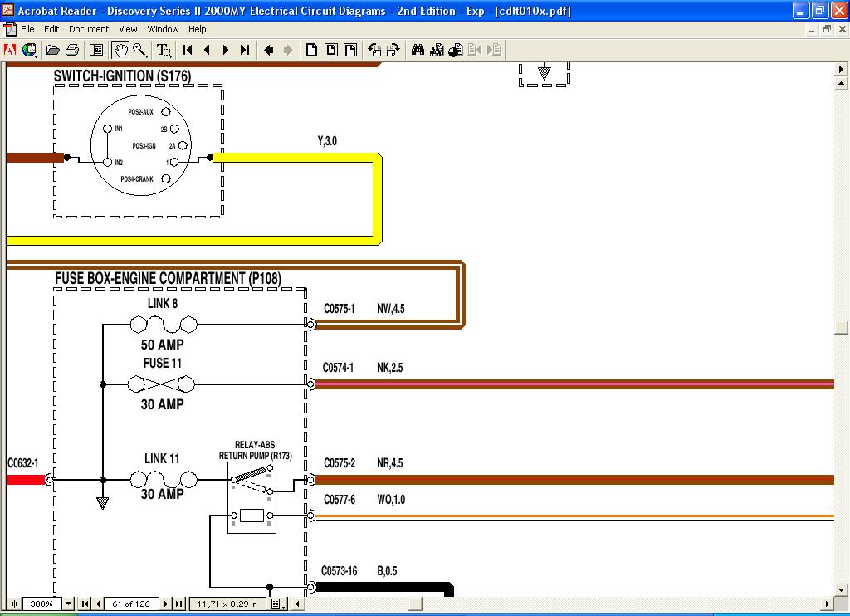The width and height of the screenshot is (850, 616).
Task: Click the vertical scrollbar thumb
Action: (841, 327)
